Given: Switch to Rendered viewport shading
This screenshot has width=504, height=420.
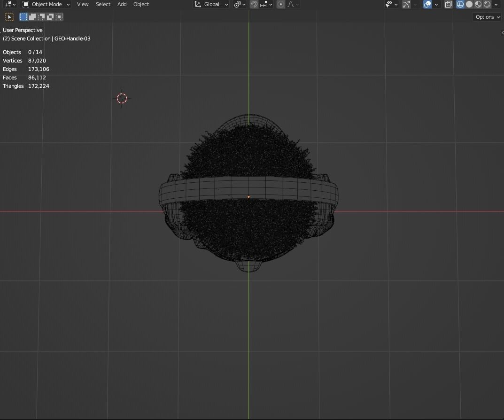Looking at the screenshot, I should click(487, 4).
